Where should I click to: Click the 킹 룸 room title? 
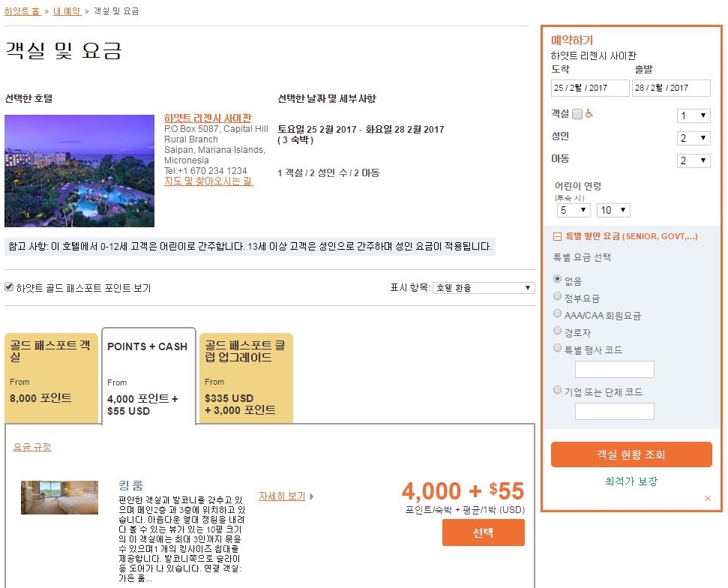click(130, 486)
